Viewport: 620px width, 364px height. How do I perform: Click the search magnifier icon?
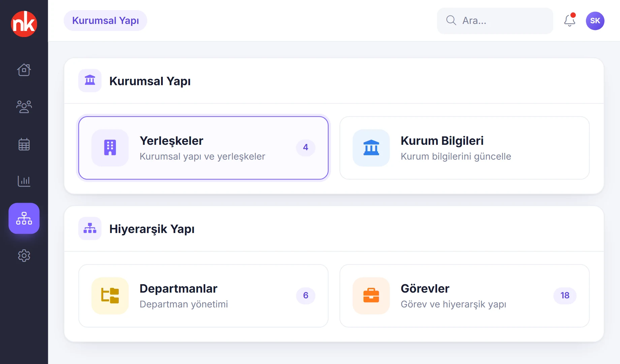[451, 21]
